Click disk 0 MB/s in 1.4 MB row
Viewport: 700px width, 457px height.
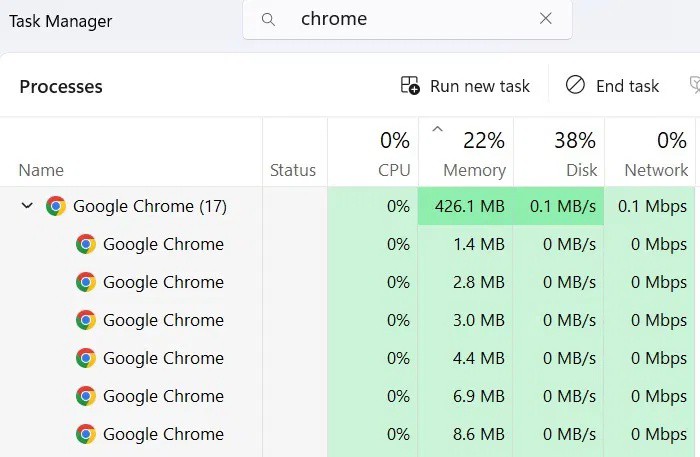(570, 244)
